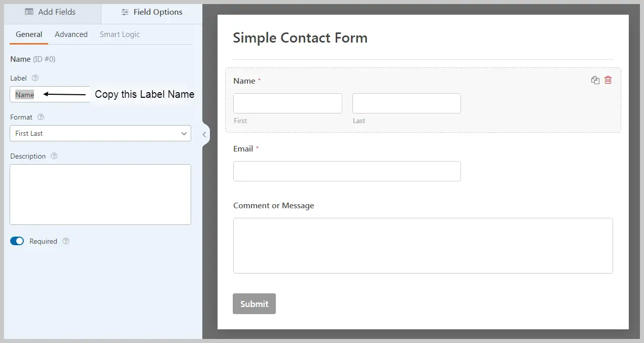The image size is (644, 343).
Task: Select the General tab
Action: pos(29,34)
